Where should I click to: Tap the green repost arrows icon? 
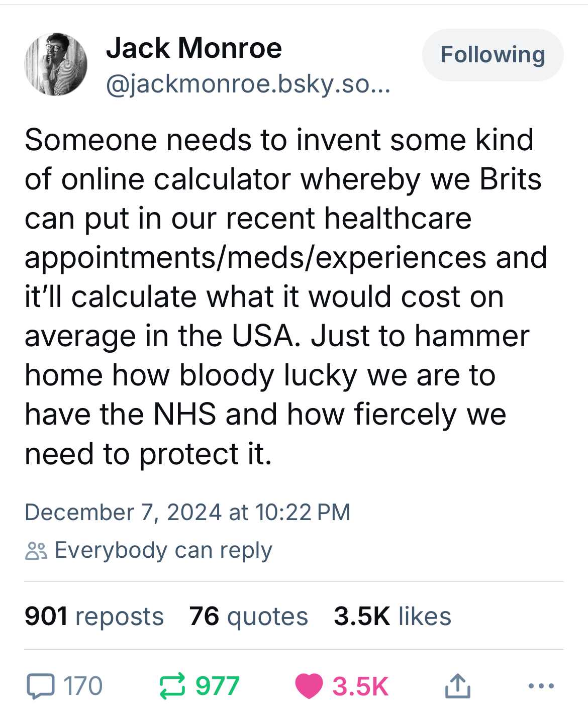pyautogui.click(x=172, y=686)
